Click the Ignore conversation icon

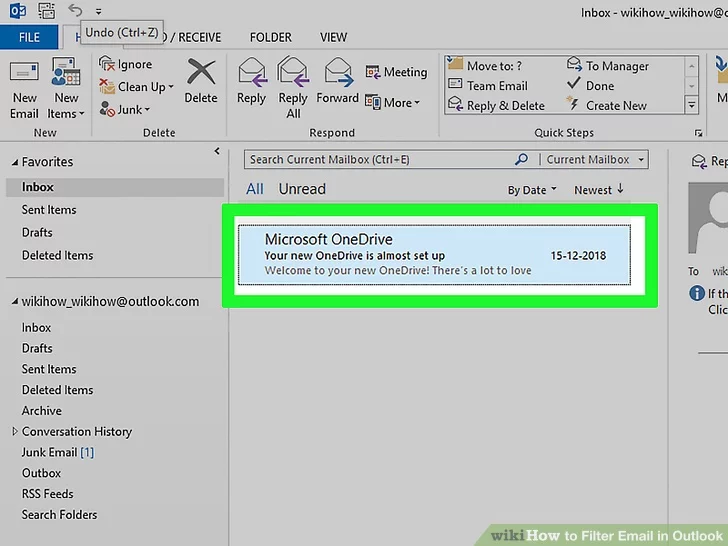click(107, 64)
